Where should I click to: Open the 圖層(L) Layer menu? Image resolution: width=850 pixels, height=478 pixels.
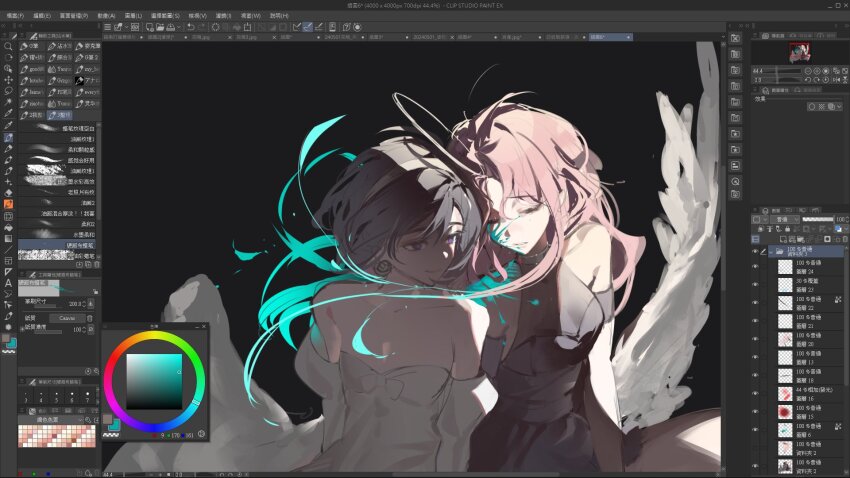click(x=133, y=16)
